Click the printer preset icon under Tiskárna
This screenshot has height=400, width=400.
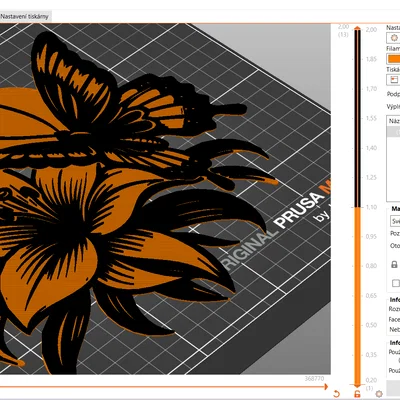pos(394,80)
